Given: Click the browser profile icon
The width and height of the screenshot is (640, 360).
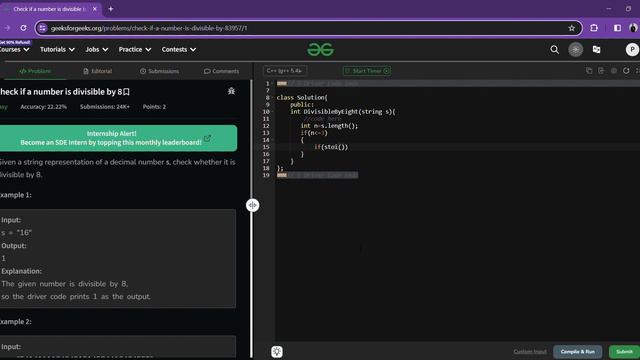Looking at the screenshot, I should pos(633,28).
